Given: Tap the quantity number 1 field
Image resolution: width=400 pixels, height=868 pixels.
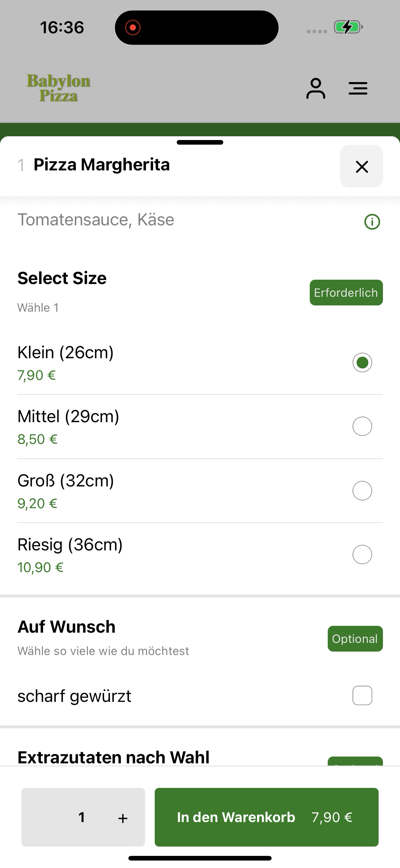Looking at the screenshot, I should coord(82,817).
